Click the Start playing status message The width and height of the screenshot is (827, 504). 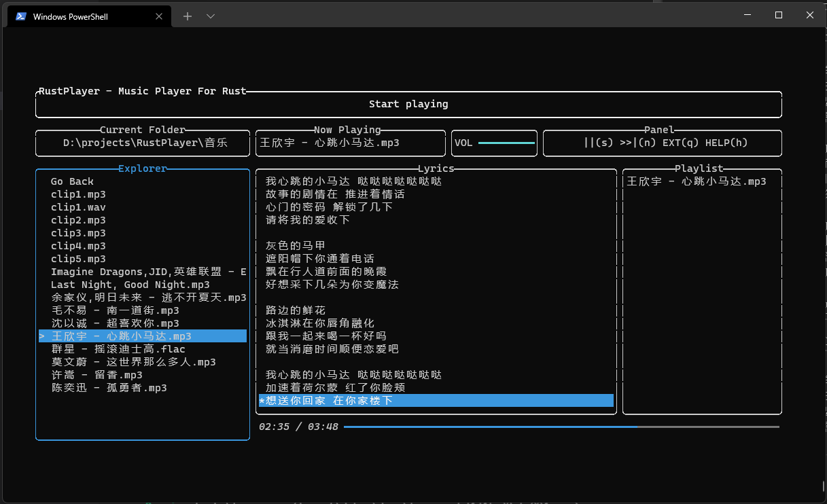coord(408,104)
